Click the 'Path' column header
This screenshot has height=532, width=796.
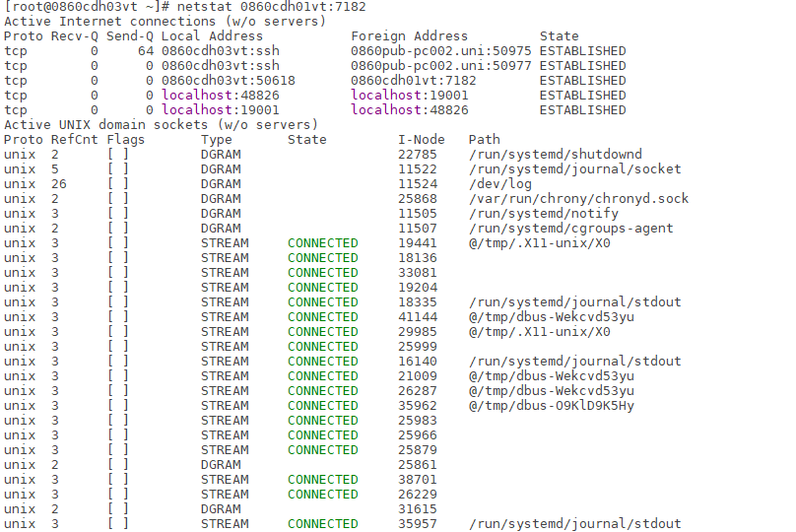click(485, 140)
